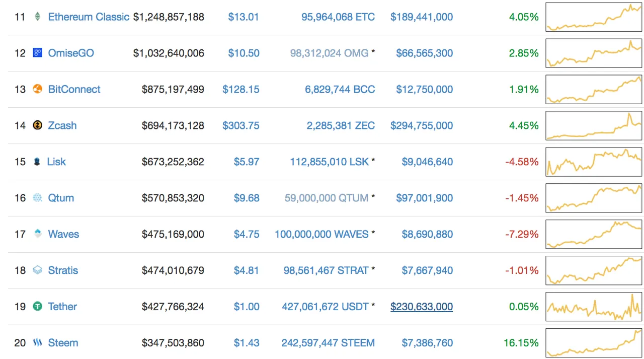The height and width of the screenshot is (359, 644).
Task: Click the 98,561,467 STRAT supply link
Action: tap(326, 270)
